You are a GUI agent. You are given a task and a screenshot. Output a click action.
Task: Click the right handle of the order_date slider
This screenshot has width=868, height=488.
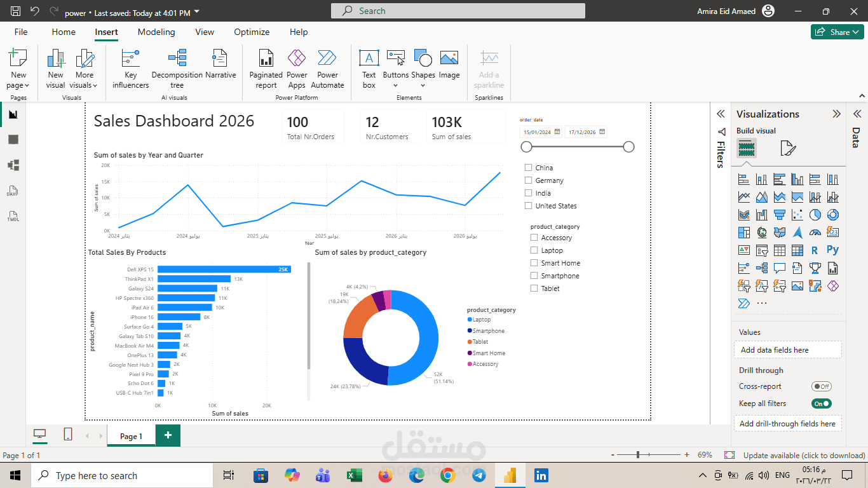click(x=628, y=146)
